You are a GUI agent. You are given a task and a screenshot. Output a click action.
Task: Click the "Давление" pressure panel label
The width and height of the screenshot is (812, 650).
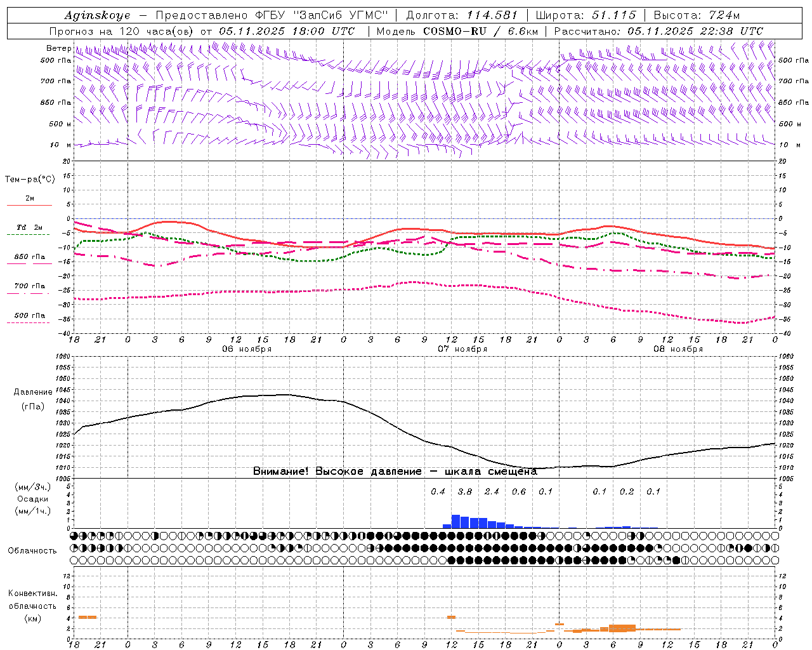click(33, 392)
